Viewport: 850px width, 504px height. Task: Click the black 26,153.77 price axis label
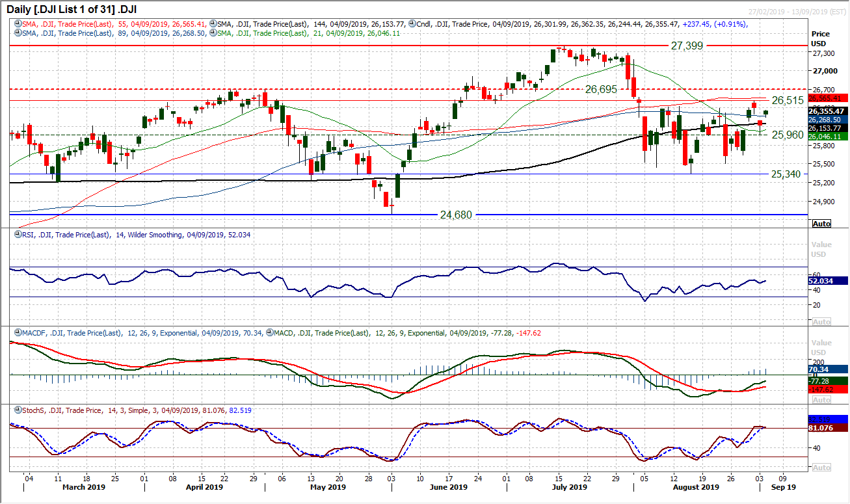(827, 128)
